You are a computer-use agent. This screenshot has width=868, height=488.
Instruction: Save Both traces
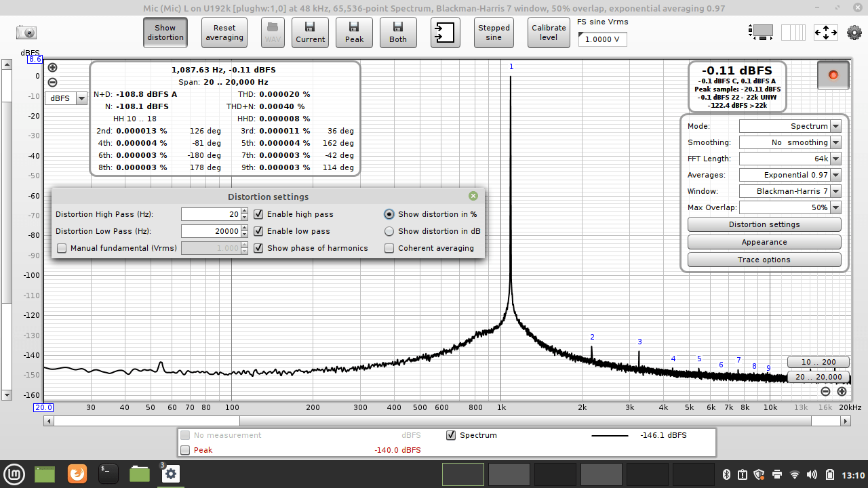click(x=398, y=33)
